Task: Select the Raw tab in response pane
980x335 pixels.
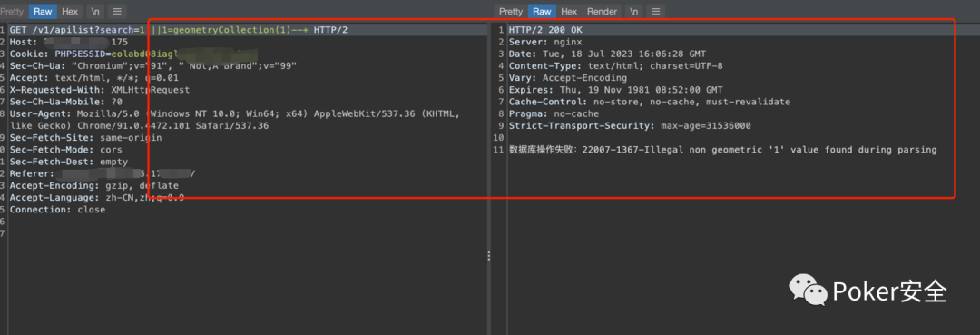Action: [x=542, y=11]
